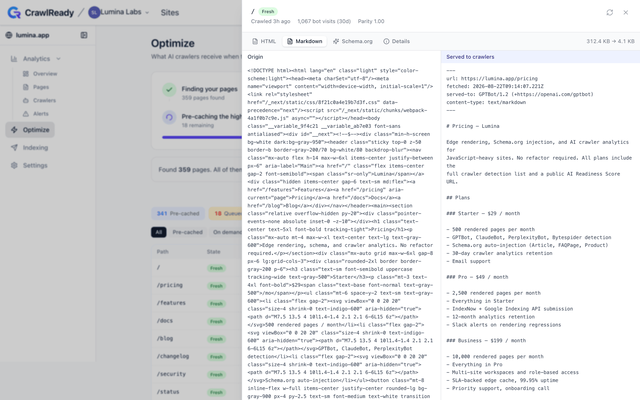
Task: Select the /blog row path
Action: pyautogui.click(x=164, y=338)
